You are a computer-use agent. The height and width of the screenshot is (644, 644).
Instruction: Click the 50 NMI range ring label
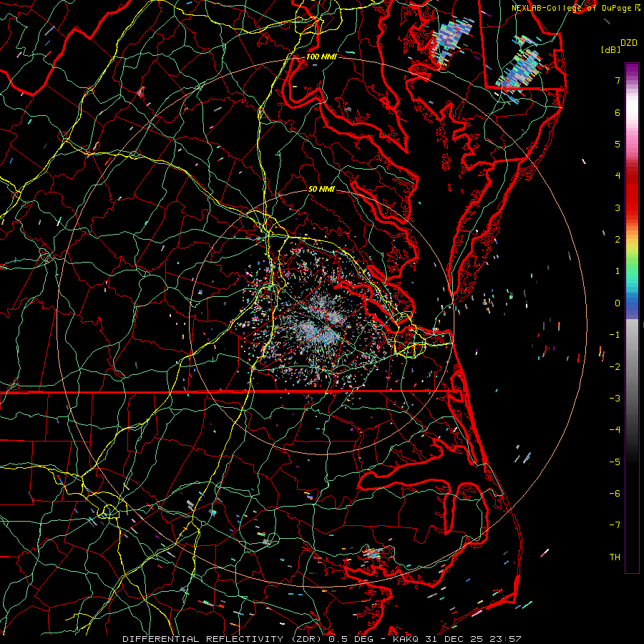click(x=321, y=189)
